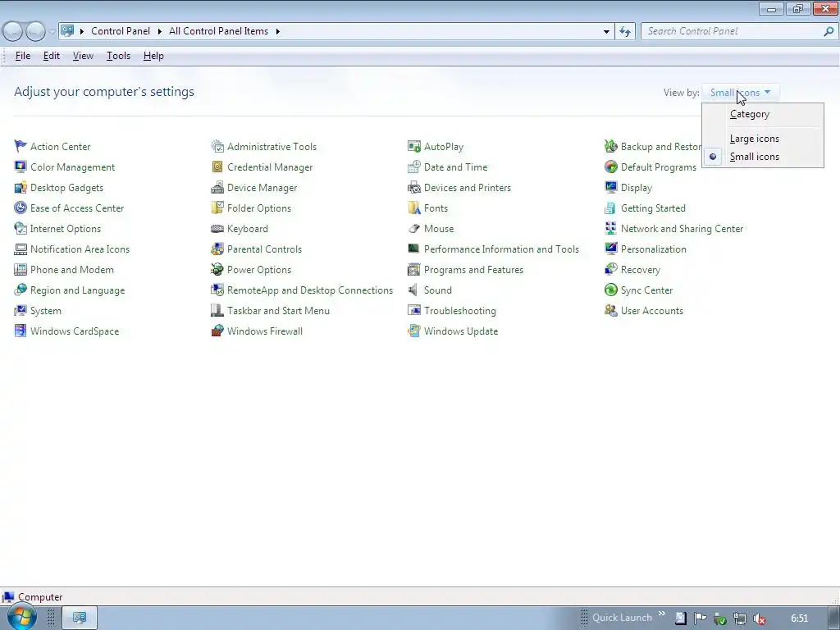Click the Search Control Panel field
Image resolution: width=840 pixels, height=630 pixels.
[733, 31]
